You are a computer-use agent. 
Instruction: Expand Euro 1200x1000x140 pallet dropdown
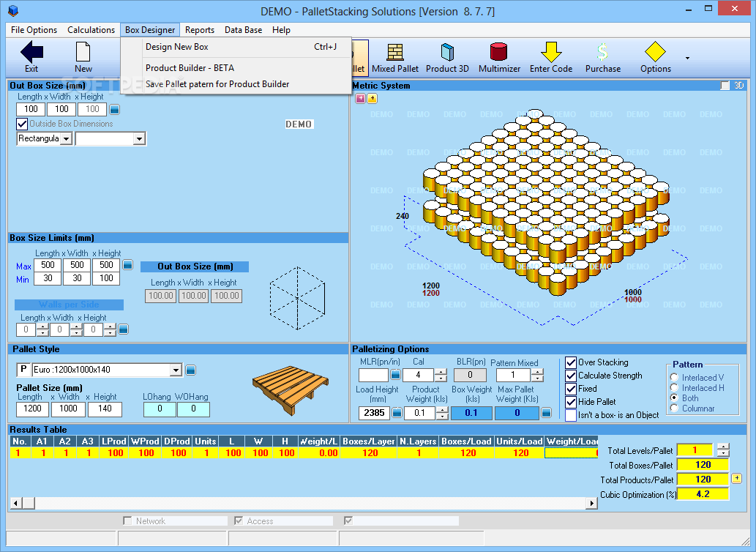(176, 370)
